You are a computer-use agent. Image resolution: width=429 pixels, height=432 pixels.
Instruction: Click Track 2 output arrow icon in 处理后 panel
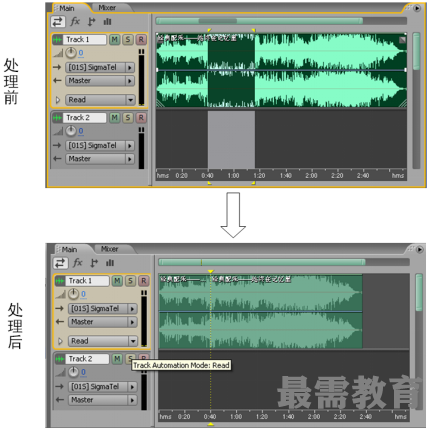pos(60,400)
